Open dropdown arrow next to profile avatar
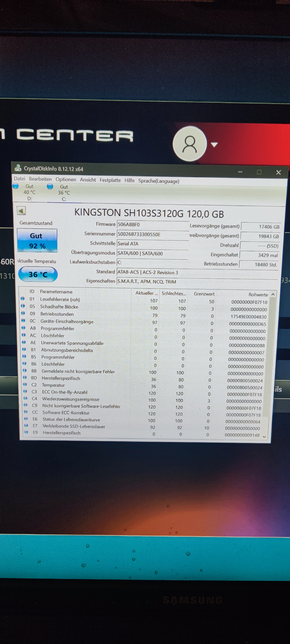 coord(214,144)
